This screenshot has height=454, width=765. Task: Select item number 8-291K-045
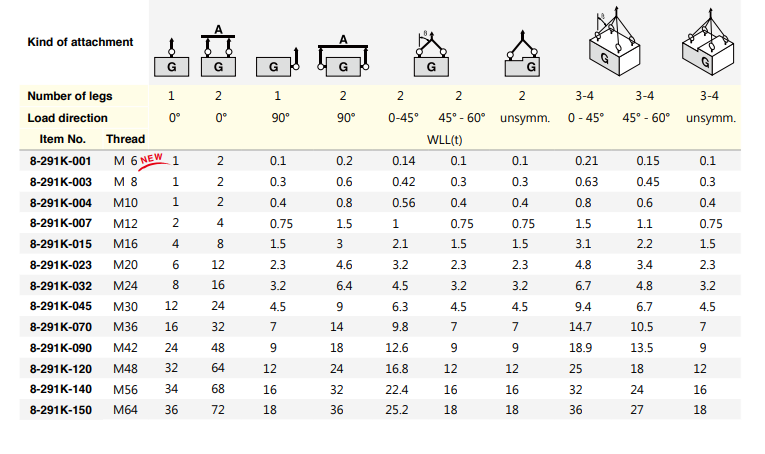pyautogui.click(x=60, y=306)
